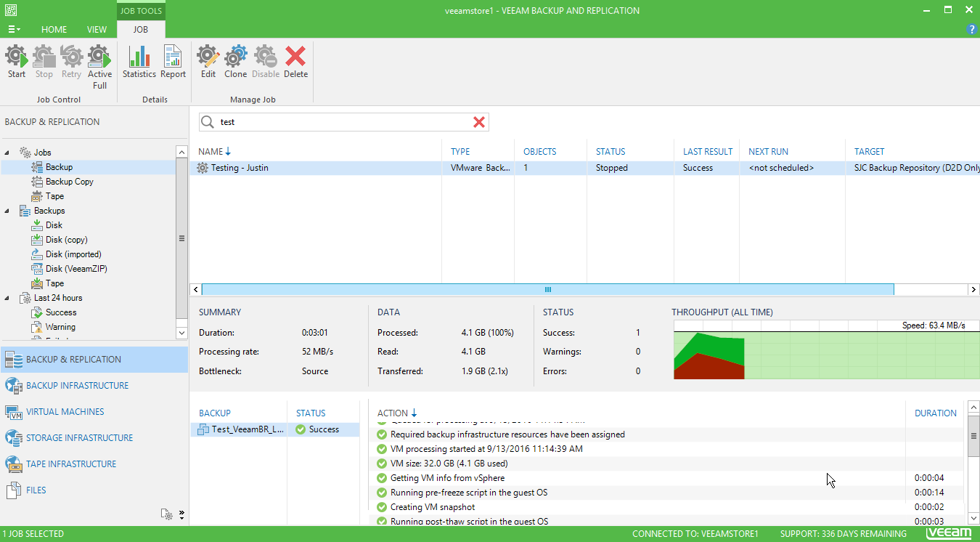
Task: Switch to the VIEW ribbon tab
Action: [96, 29]
